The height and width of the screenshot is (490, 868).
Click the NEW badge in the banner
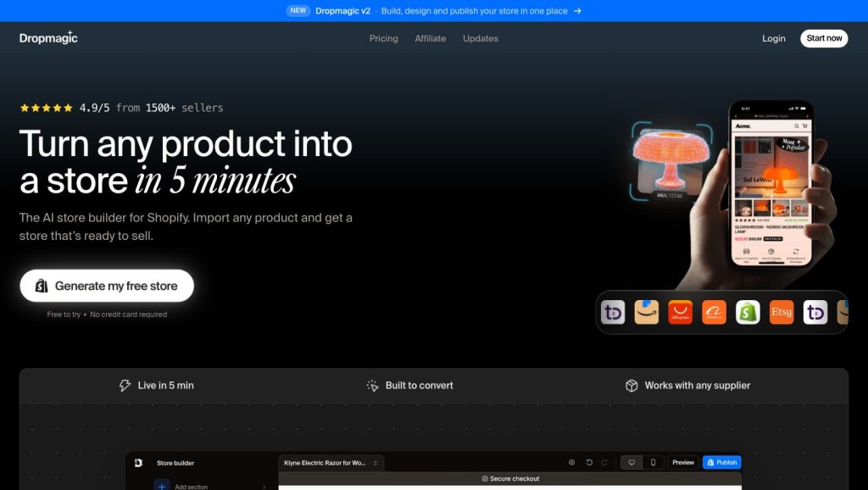click(298, 10)
